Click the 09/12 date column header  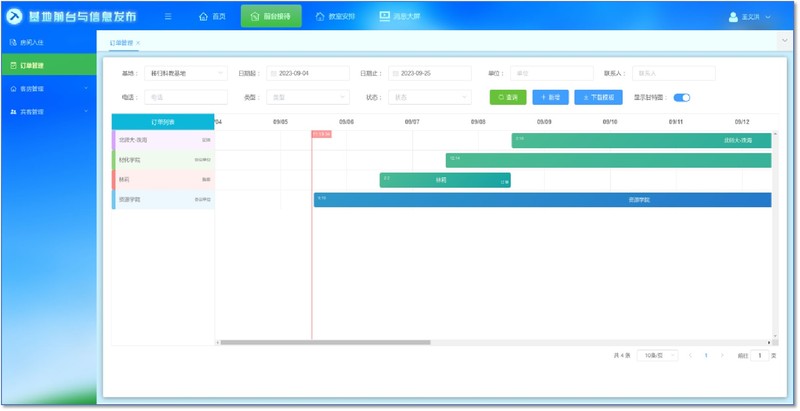point(742,122)
